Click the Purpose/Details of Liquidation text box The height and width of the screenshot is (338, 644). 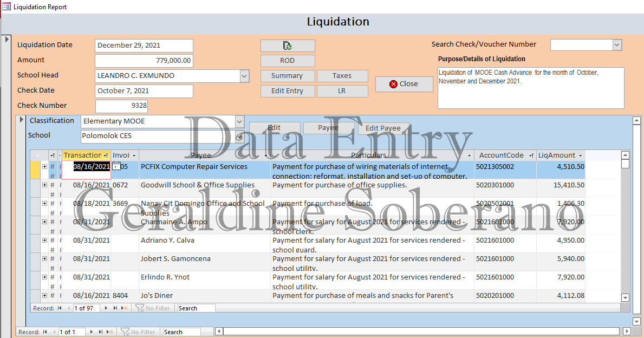click(531, 88)
